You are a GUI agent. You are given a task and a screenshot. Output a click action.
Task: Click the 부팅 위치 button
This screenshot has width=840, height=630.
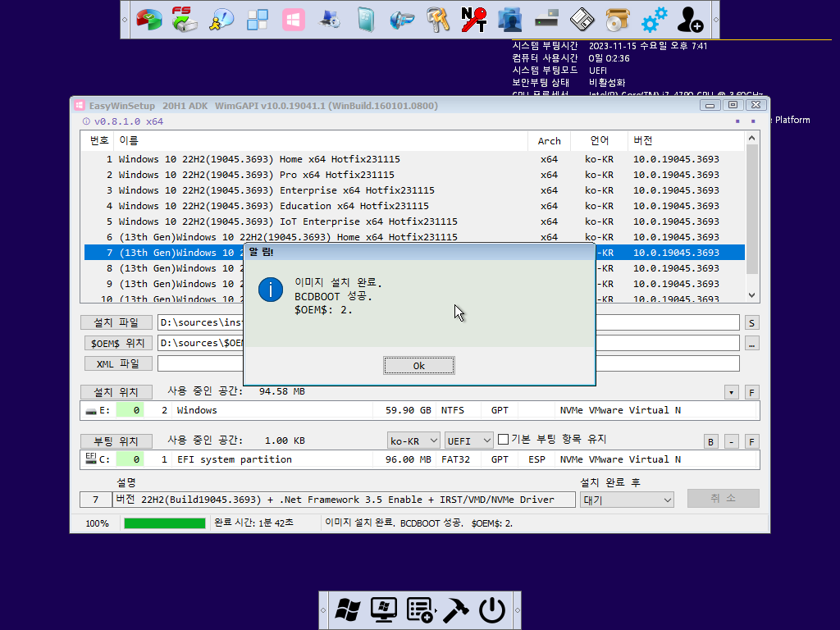[116, 441]
